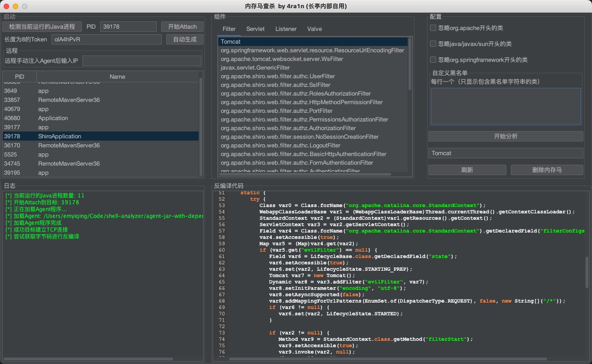Viewport: 592px width, 364px height.
Task: Click the 删除内存马 button
Action: click(547, 170)
